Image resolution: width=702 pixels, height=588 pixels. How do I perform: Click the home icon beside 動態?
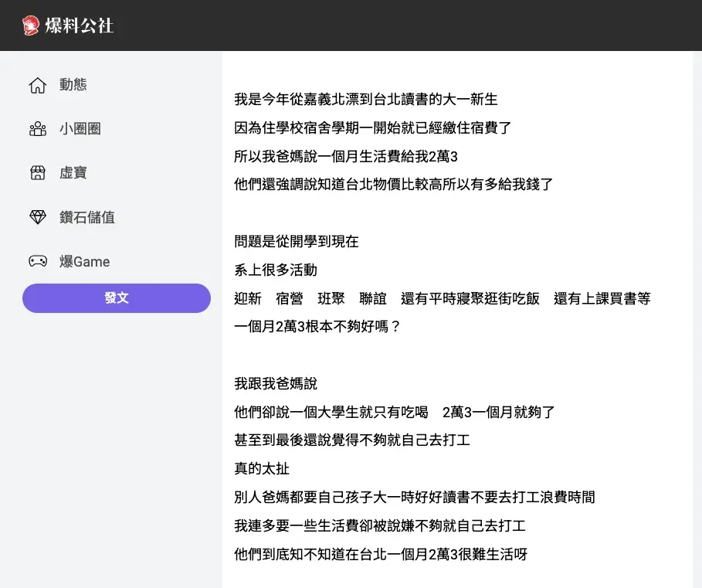(38, 85)
